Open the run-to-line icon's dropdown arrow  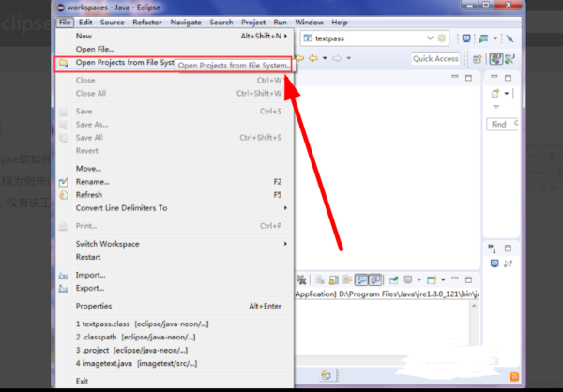[x=495, y=38]
